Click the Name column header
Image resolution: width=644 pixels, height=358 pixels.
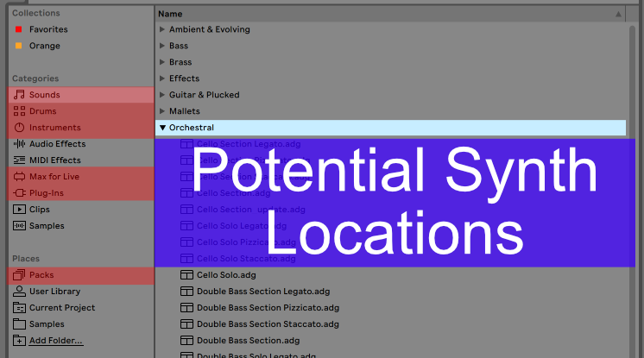coord(390,14)
